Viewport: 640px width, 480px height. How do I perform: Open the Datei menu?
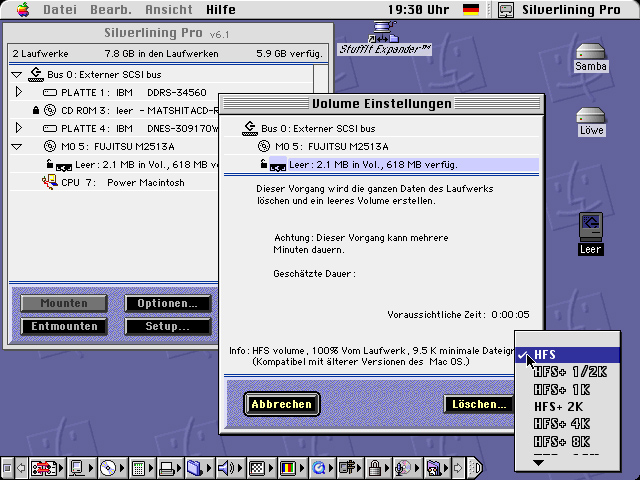pos(60,9)
